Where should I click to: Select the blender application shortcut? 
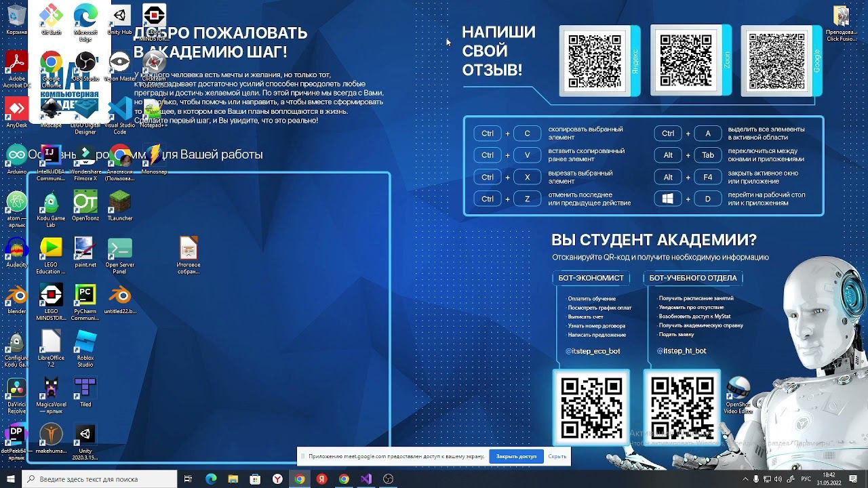click(16, 299)
